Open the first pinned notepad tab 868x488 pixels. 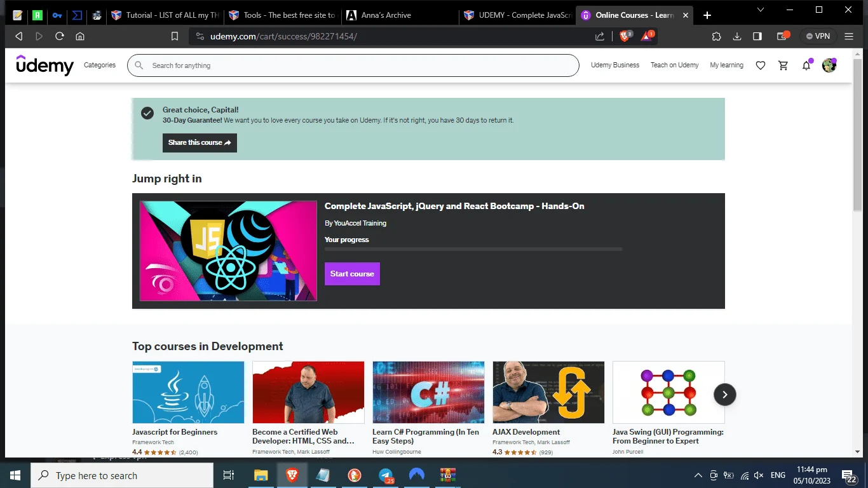pos(17,15)
